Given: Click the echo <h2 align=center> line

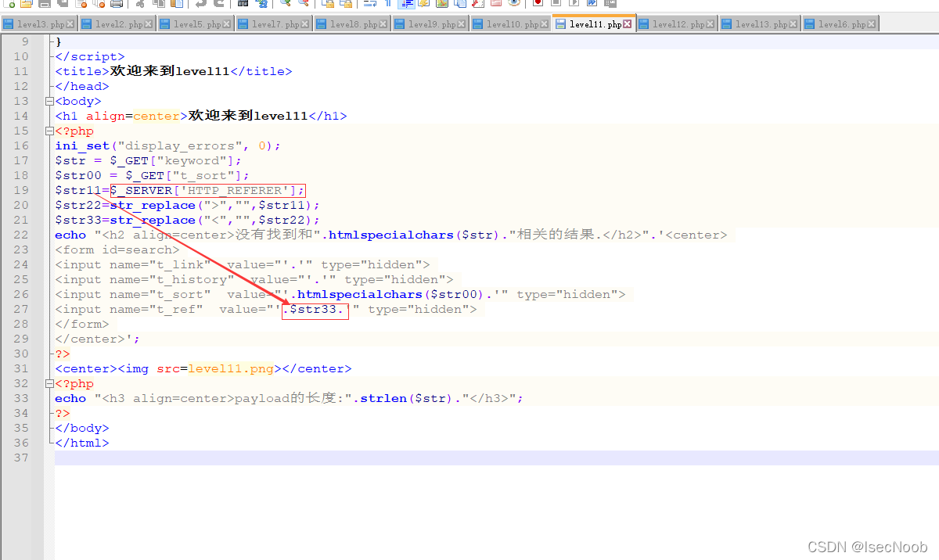Looking at the screenshot, I should (391, 235).
